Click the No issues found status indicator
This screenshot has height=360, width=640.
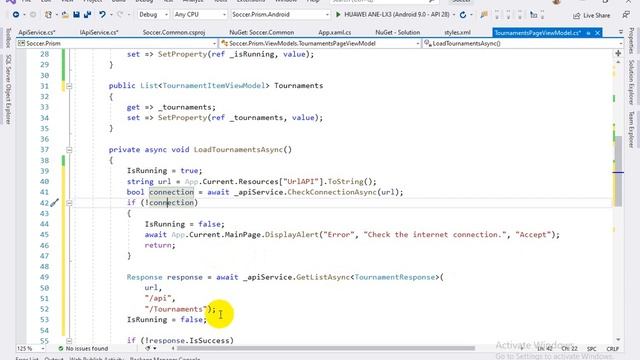tap(83, 349)
